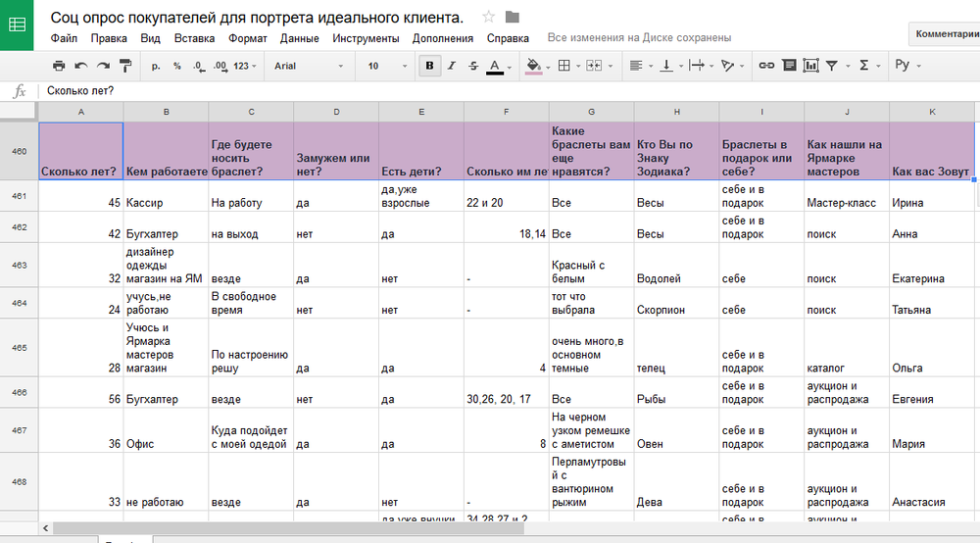Click 'Все изменения на Диске сохранены' link
The height and width of the screenshot is (543, 980).
[x=639, y=38]
